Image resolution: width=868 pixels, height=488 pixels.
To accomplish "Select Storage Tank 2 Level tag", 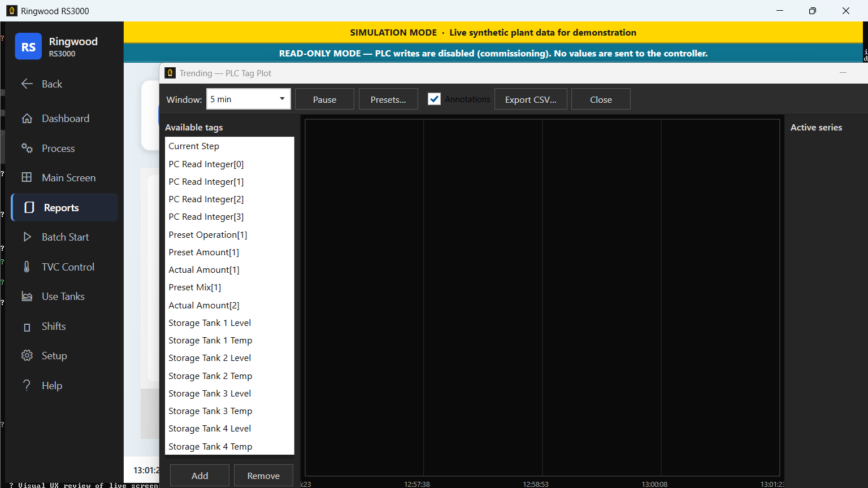I will 229,358.
